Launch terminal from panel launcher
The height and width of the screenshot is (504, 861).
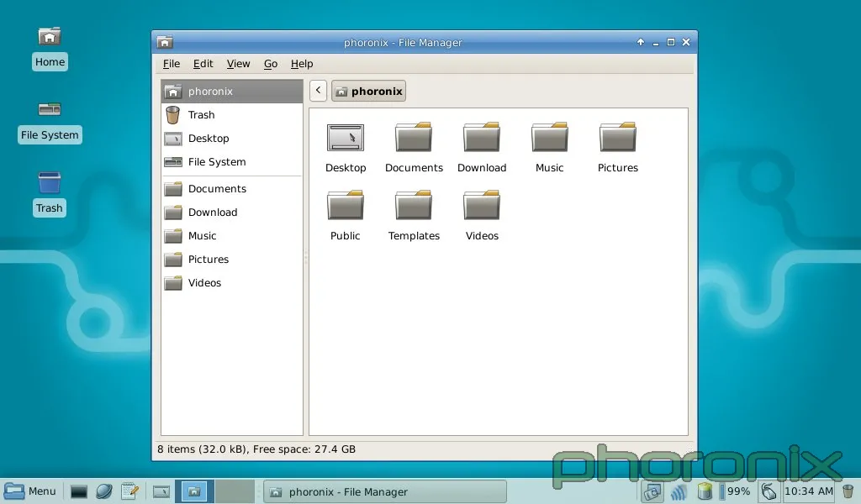78,491
